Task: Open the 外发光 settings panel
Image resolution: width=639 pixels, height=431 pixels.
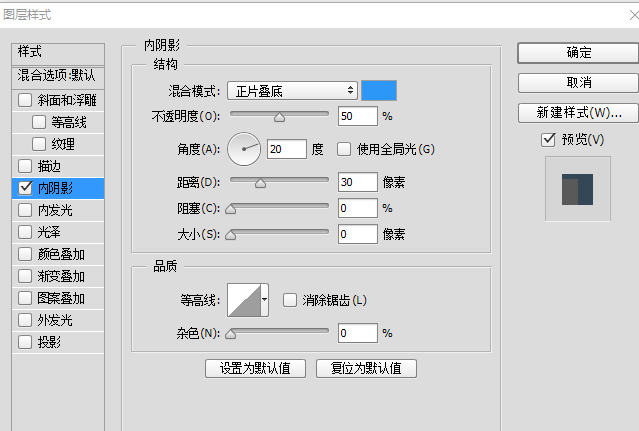Action: pos(55,320)
